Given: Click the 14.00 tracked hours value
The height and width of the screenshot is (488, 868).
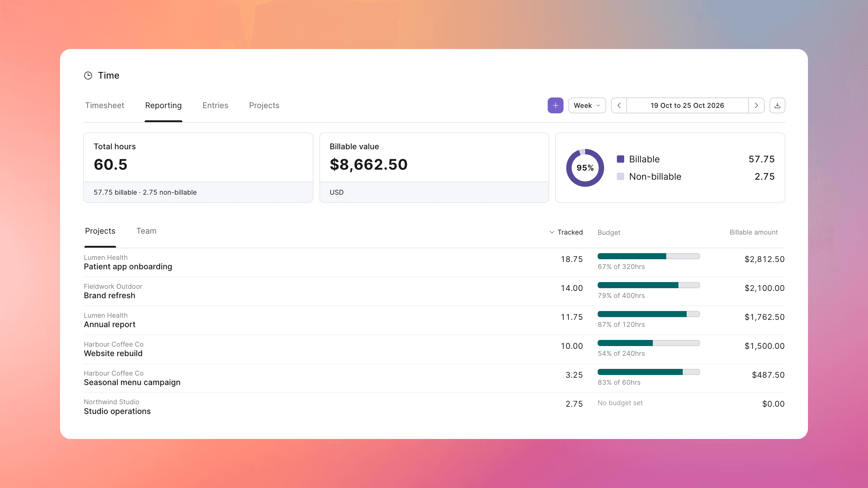Looking at the screenshot, I should 571,288.
